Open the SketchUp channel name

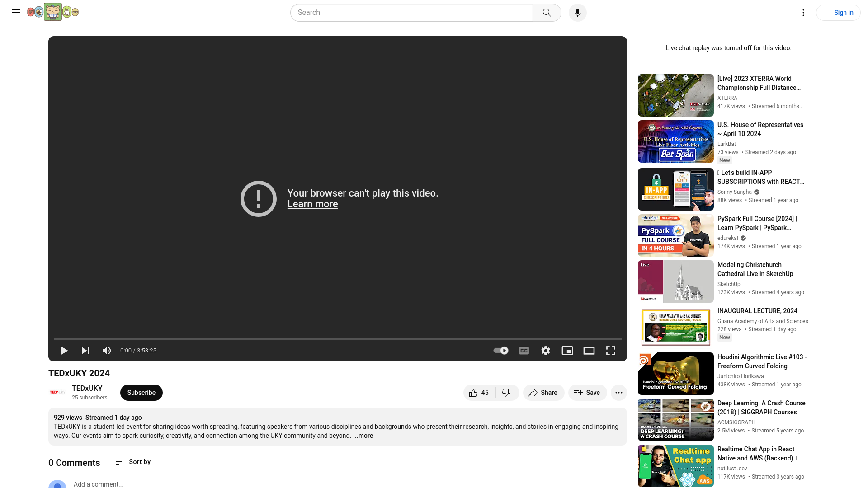tap(729, 284)
